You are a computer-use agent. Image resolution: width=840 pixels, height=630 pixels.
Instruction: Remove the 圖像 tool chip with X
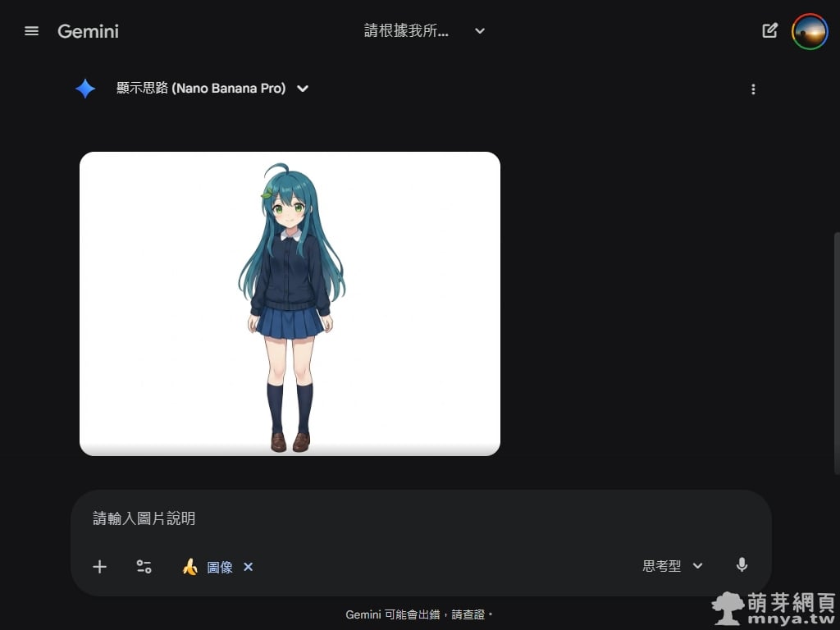pyautogui.click(x=249, y=567)
